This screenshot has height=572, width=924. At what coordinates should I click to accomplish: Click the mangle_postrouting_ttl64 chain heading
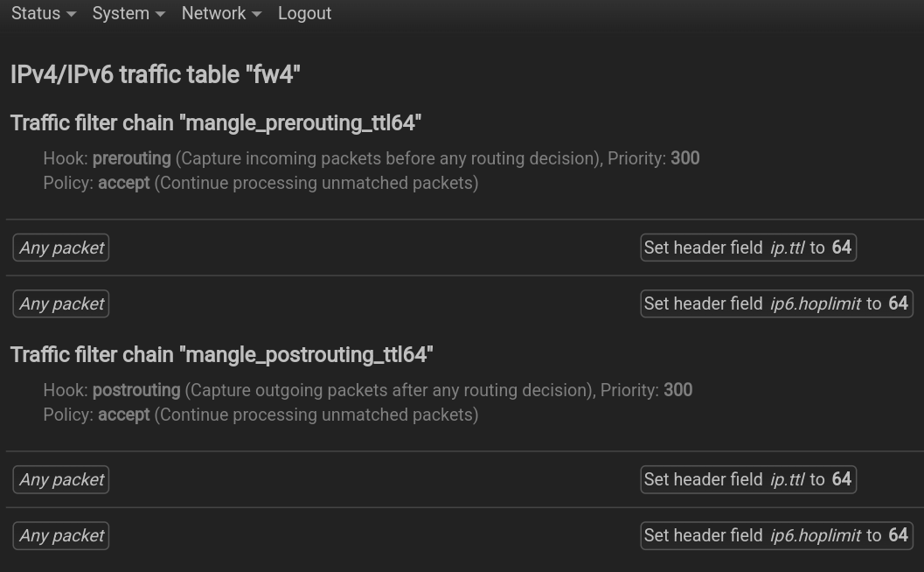point(221,355)
